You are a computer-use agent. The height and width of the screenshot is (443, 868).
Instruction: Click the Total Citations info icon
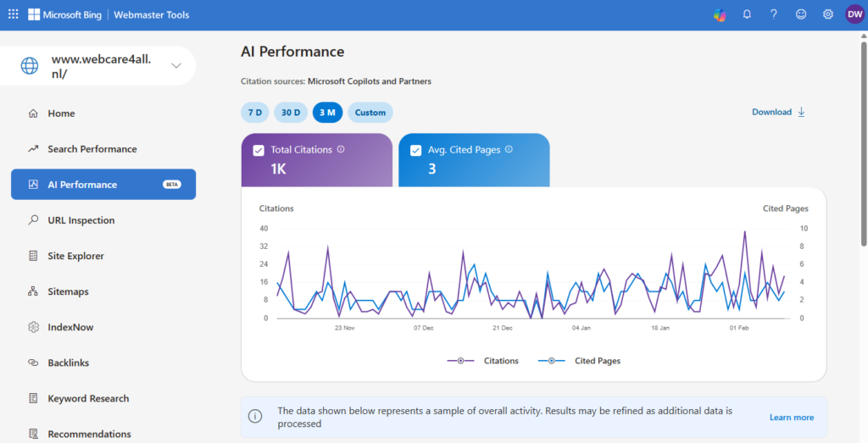pos(341,149)
